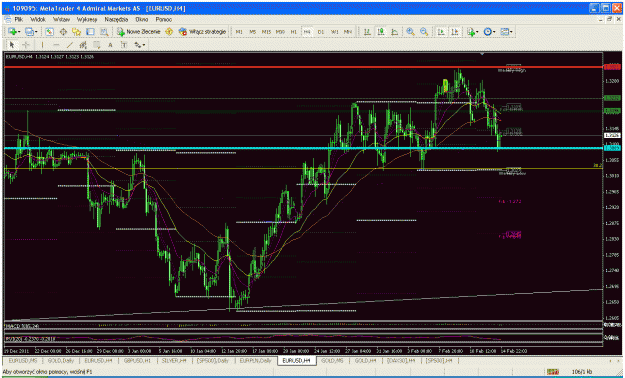625x378 pixels.
Task: Open the Narzędzia menu
Action: point(116,19)
